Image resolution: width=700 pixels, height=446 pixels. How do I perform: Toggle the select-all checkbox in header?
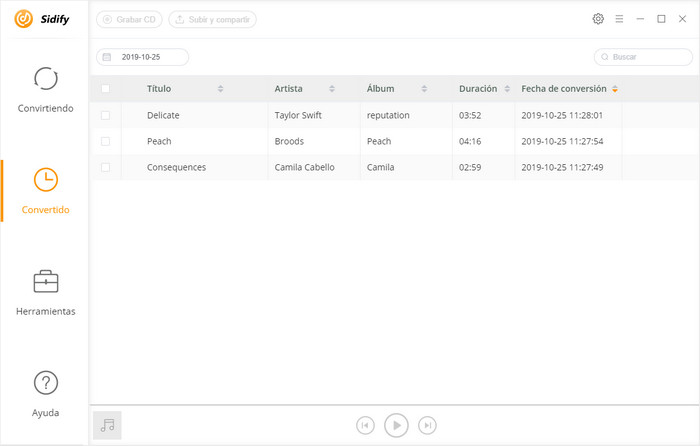[105, 88]
